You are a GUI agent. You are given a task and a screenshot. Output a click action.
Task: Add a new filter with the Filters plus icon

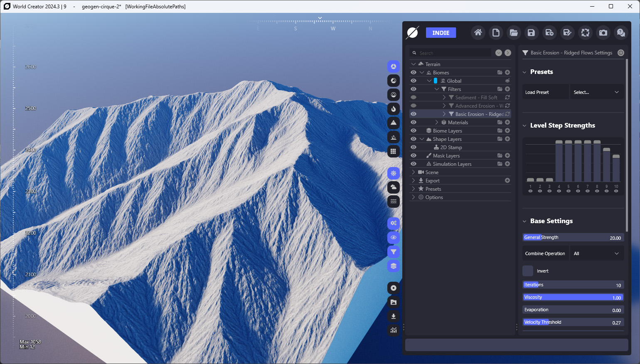click(507, 89)
